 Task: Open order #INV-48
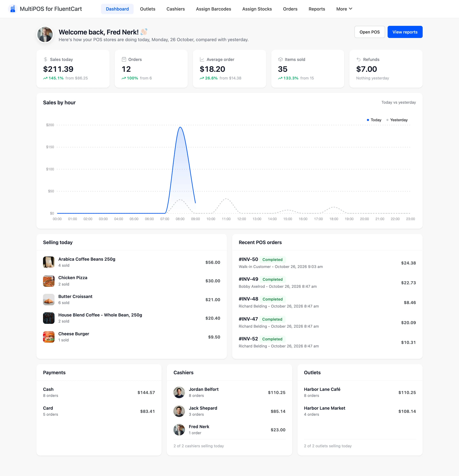click(248, 299)
